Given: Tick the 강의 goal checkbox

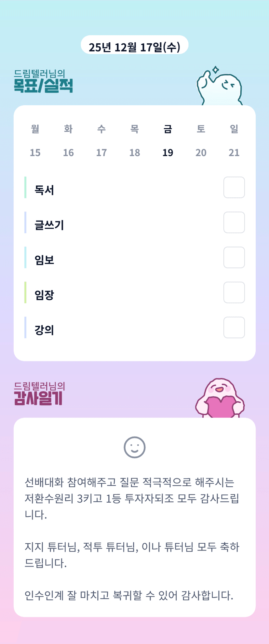Looking at the screenshot, I should [234, 327].
